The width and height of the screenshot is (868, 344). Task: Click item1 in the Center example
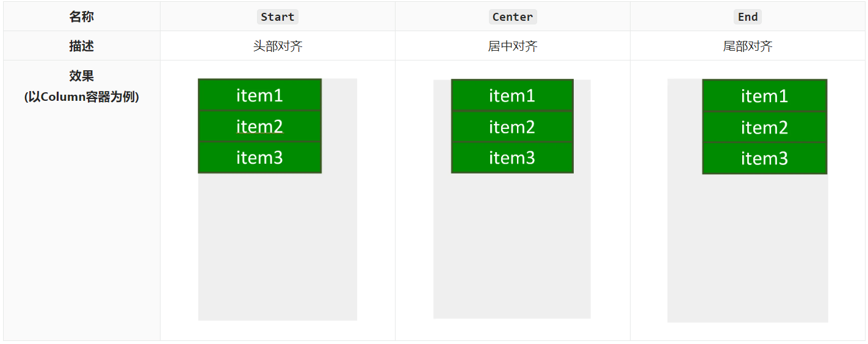[x=512, y=95]
